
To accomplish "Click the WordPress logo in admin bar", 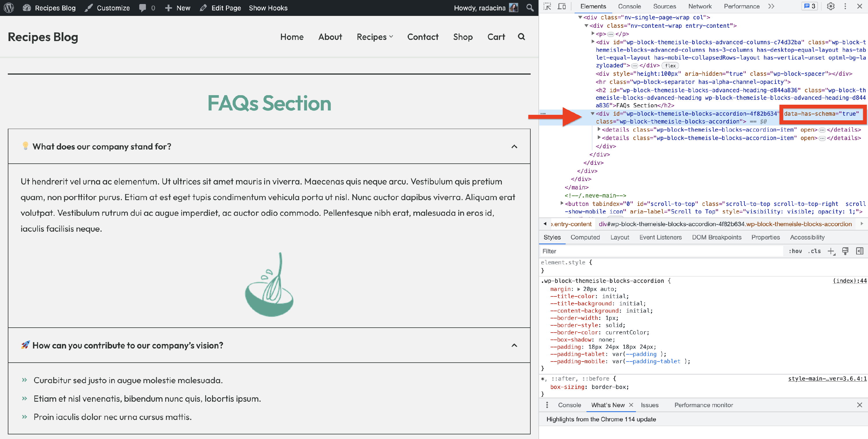I will (x=9, y=8).
